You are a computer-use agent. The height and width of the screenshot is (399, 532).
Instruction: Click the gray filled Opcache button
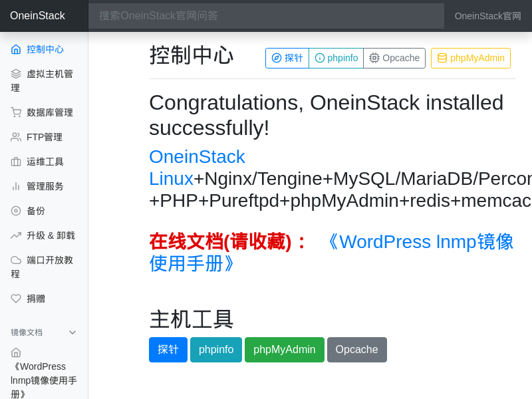(357, 350)
